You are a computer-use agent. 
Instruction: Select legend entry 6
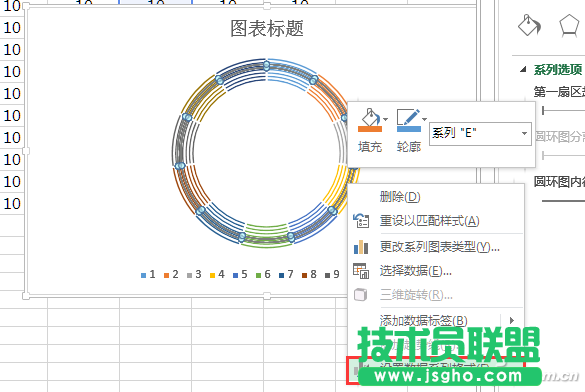263,275
